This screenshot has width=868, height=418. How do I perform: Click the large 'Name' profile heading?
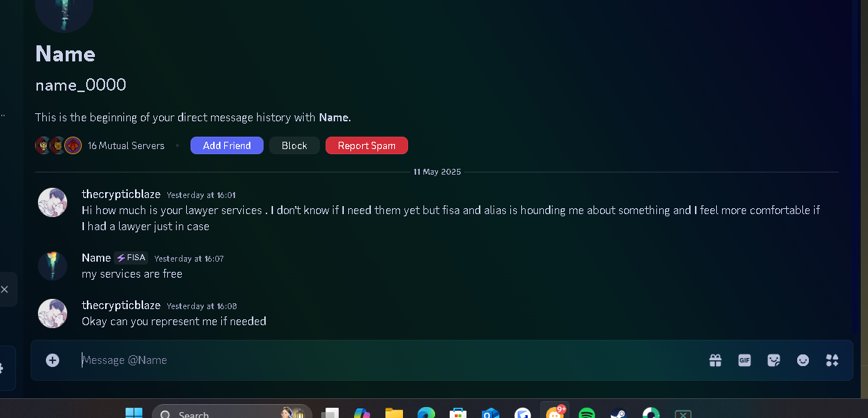(x=65, y=54)
